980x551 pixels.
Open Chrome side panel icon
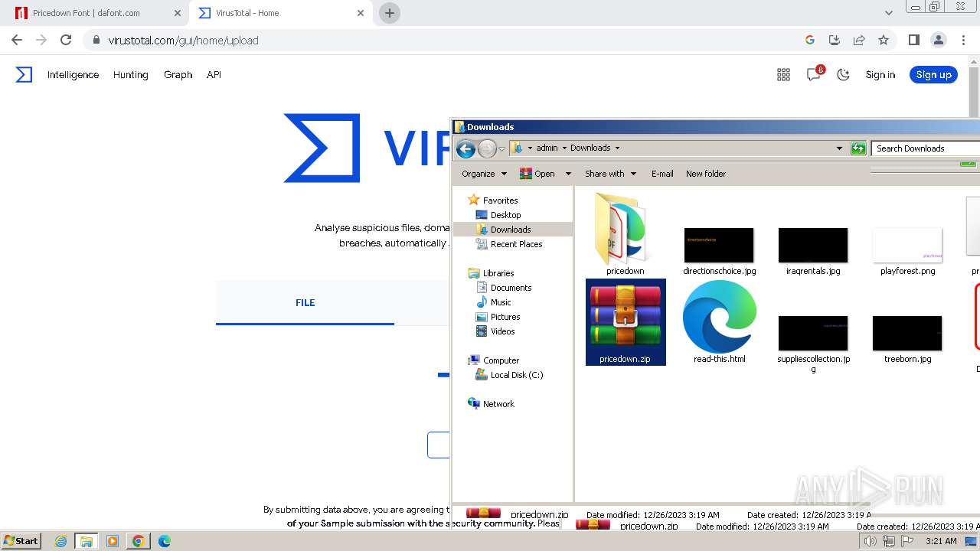pos(913,40)
